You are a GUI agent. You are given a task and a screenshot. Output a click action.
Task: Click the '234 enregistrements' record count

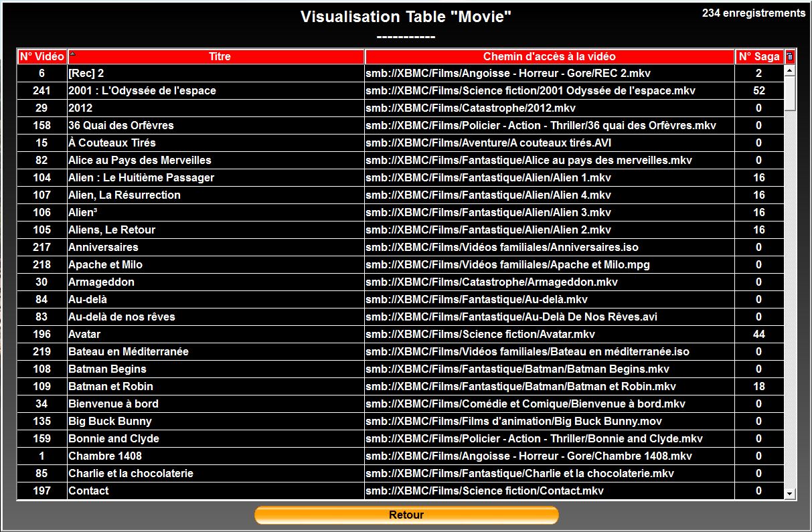(x=754, y=13)
